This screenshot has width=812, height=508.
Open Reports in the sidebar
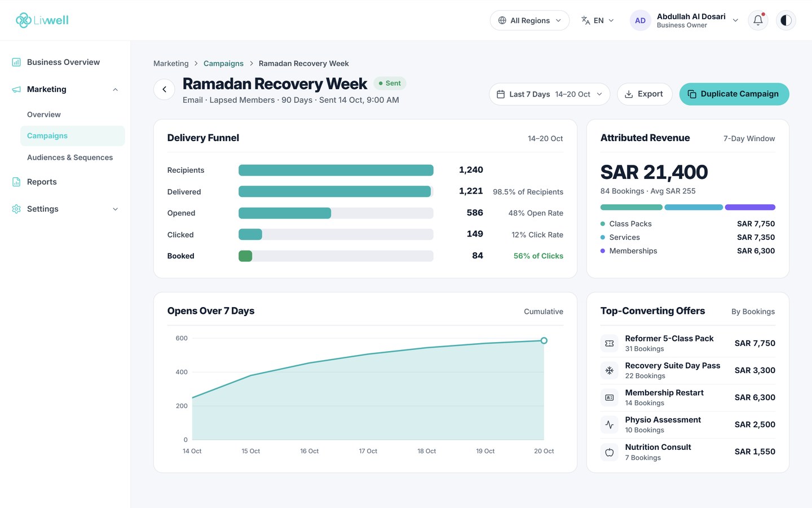click(x=65, y=182)
